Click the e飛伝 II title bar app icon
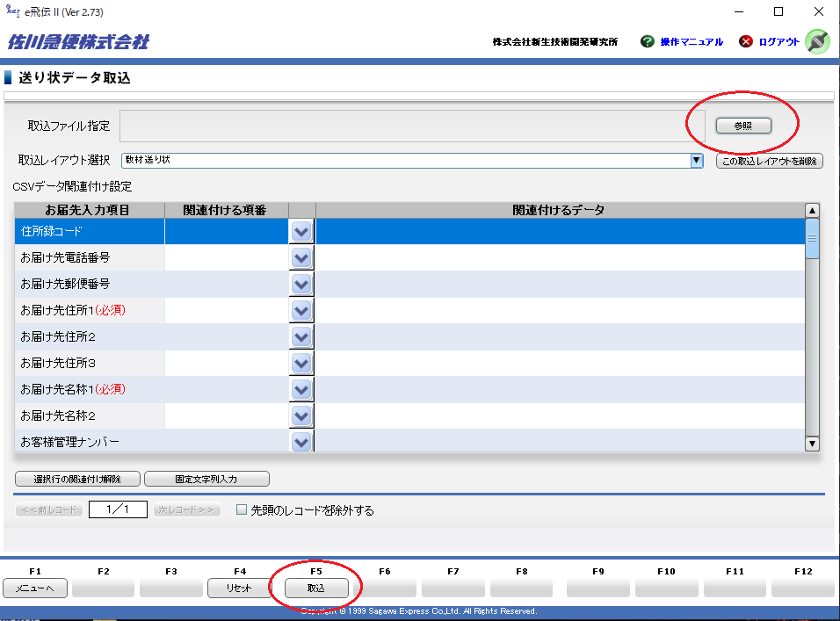This screenshot has height=621, width=840. tap(12, 11)
